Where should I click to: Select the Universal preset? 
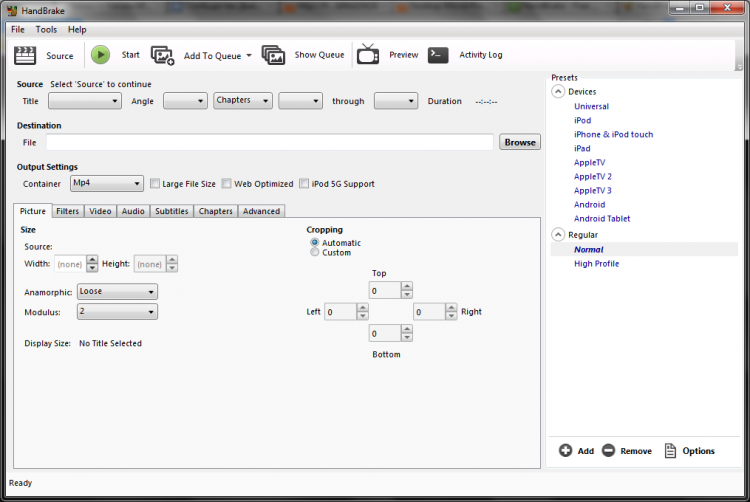(x=591, y=106)
